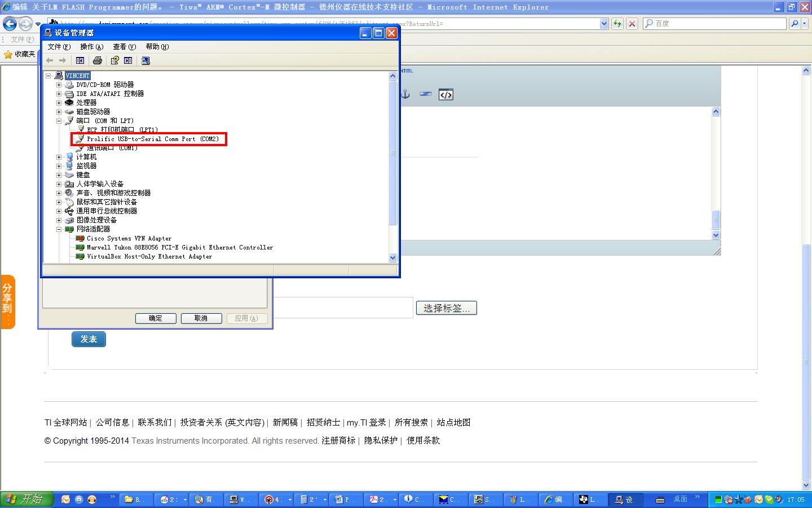Click IE refresh icon beside address bar
This screenshot has width=812, height=508.
pyautogui.click(x=617, y=24)
